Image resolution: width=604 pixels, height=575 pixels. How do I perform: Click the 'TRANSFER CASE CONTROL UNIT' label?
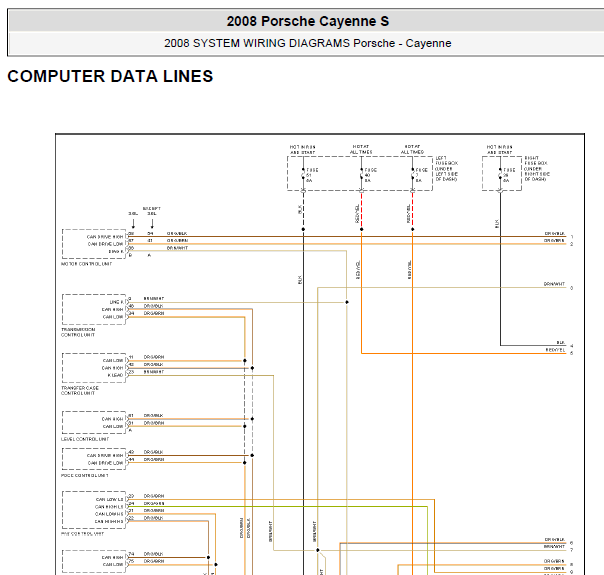pyautogui.click(x=80, y=391)
